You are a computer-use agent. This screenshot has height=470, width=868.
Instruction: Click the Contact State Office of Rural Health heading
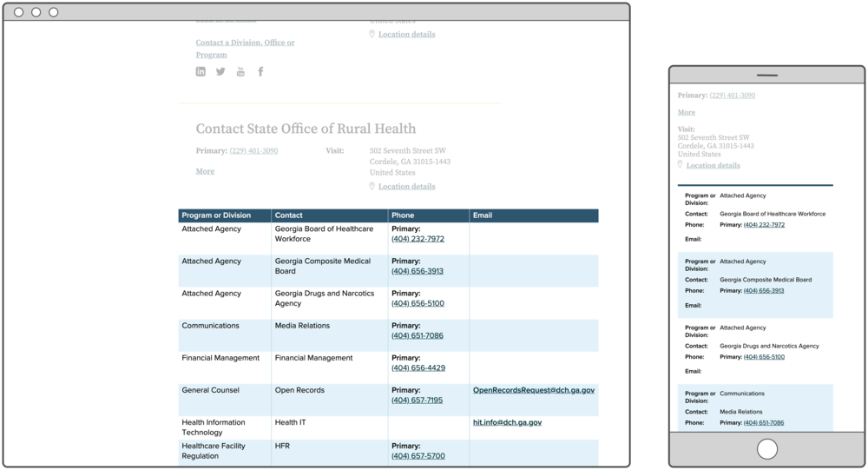click(x=306, y=129)
